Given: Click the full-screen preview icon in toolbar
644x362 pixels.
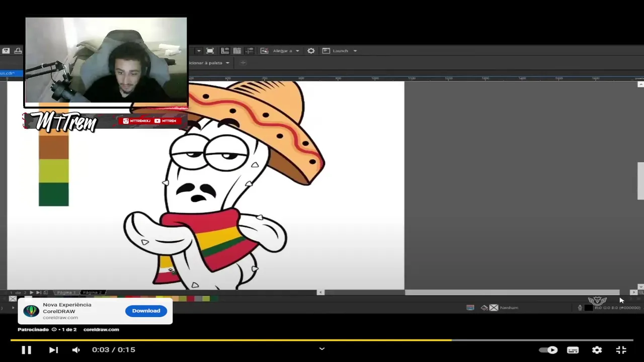Looking at the screenshot, I should click(210, 51).
